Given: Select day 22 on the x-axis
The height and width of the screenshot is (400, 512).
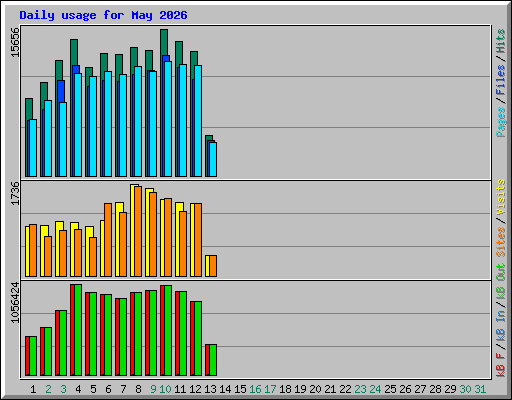Looking at the screenshot, I should click(x=345, y=389).
